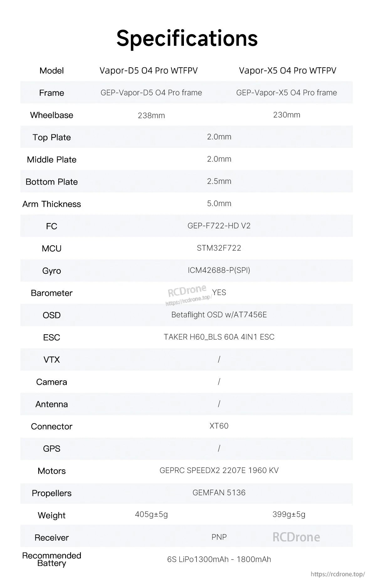Click the 6S LiPo1300mAh - 1800mAh battery value
The height and width of the screenshot is (588, 376).
point(219,559)
